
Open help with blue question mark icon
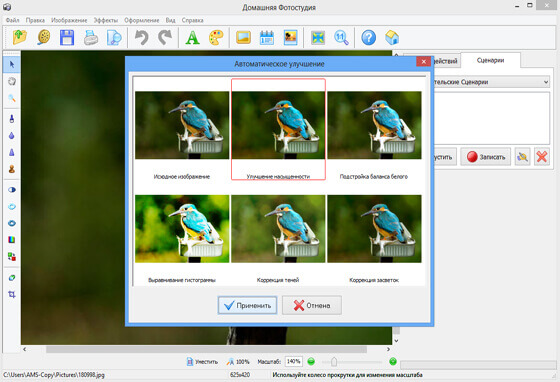click(369, 37)
